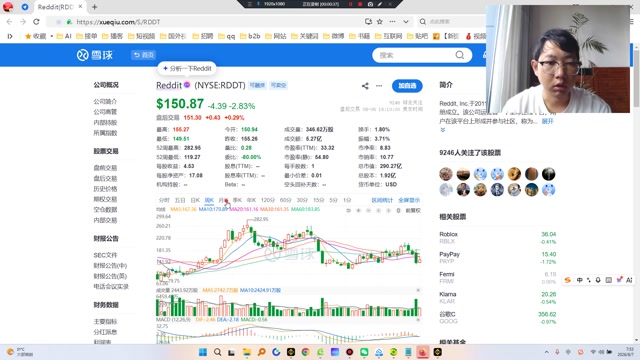640x360 pixels.
Task: Open 历史价格 in left sidebar
Action: coord(105,189)
